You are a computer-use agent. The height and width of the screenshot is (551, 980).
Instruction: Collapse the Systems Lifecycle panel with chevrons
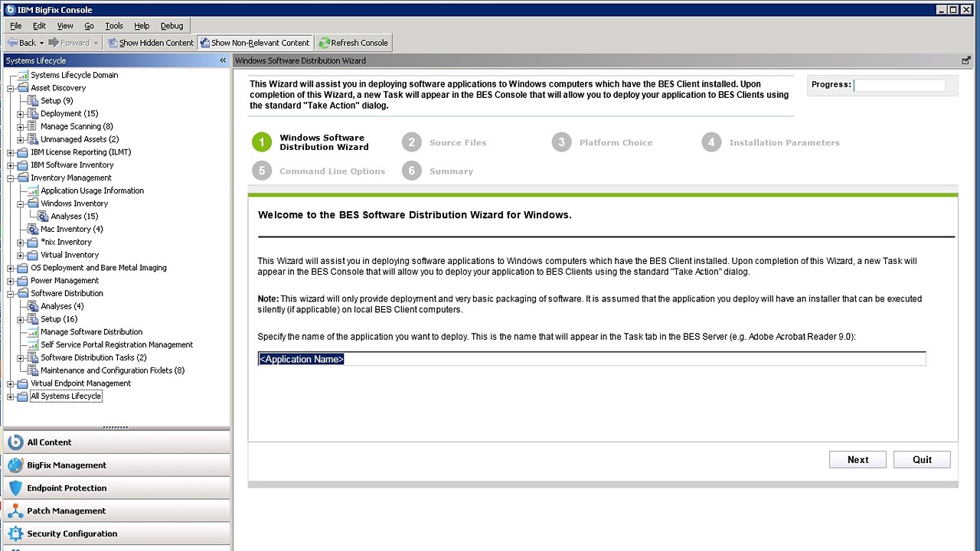click(223, 60)
